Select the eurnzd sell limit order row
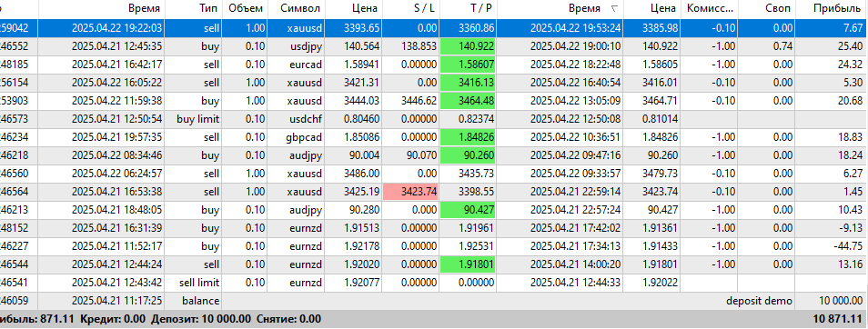Image resolution: width=868 pixels, height=329 pixels. coord(434,284)
